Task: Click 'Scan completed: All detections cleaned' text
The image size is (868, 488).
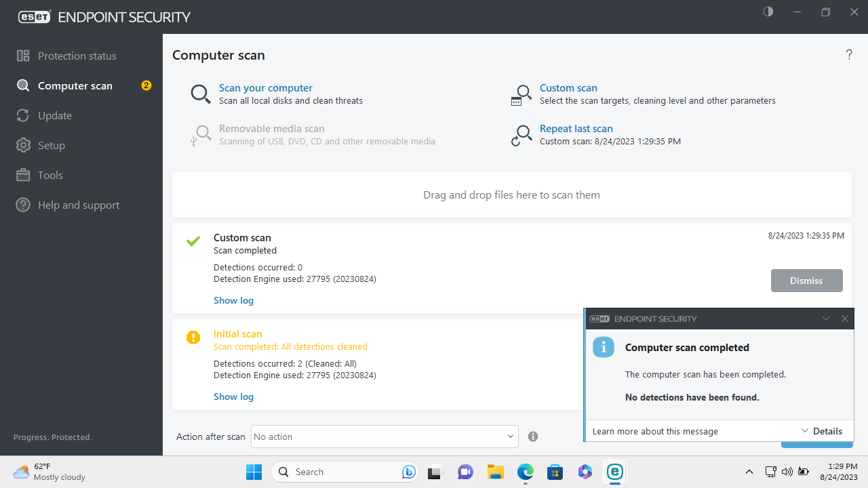Action: 290,347
